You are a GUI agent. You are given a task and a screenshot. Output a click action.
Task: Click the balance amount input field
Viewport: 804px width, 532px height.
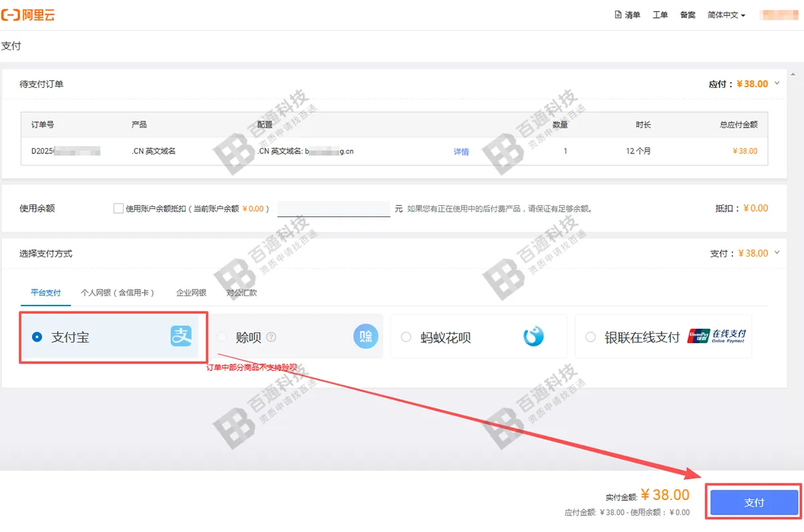pos(334,208)
